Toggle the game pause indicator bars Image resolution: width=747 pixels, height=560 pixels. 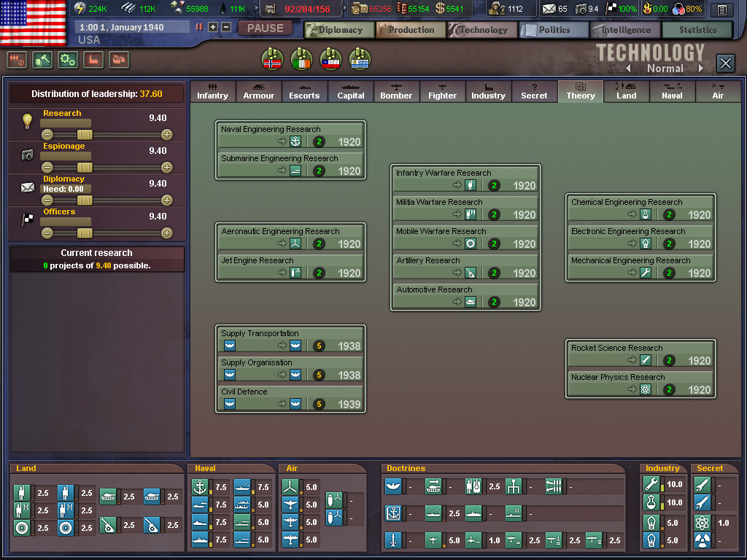click(199, 27)
